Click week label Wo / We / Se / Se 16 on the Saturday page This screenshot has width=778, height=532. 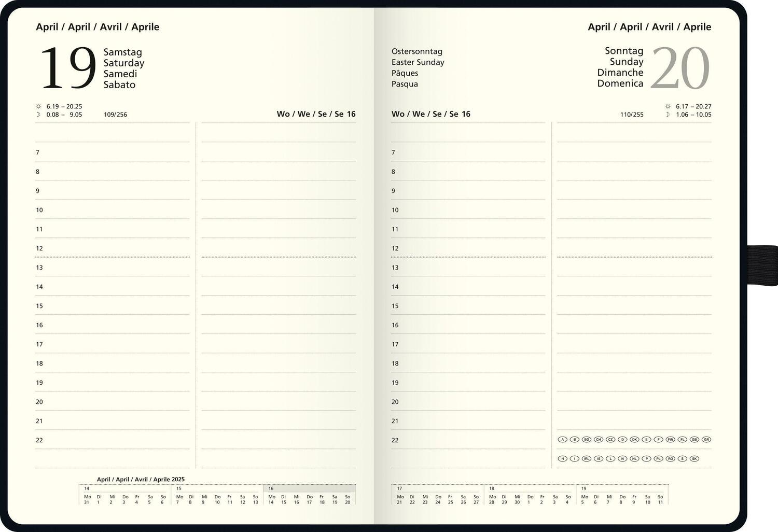point(316,114)
